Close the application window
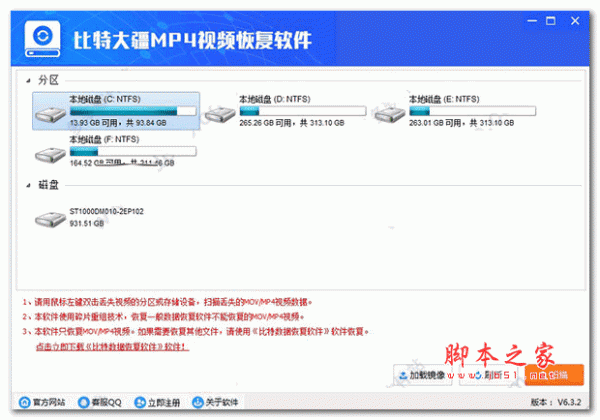Viewport: 600px width, 420px height. [x=575, y=21]
